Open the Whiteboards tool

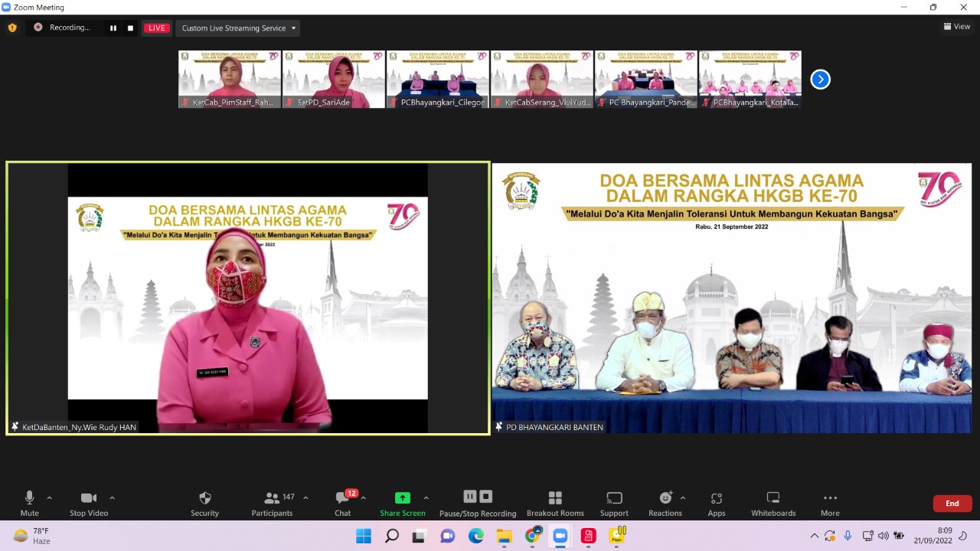point(773,503)
